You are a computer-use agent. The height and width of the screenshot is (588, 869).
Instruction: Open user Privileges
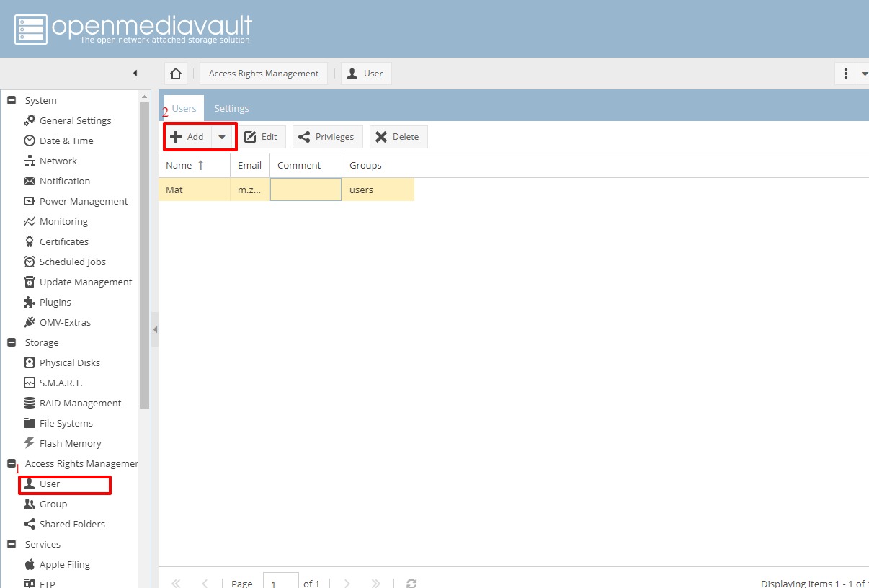(327, 137)
